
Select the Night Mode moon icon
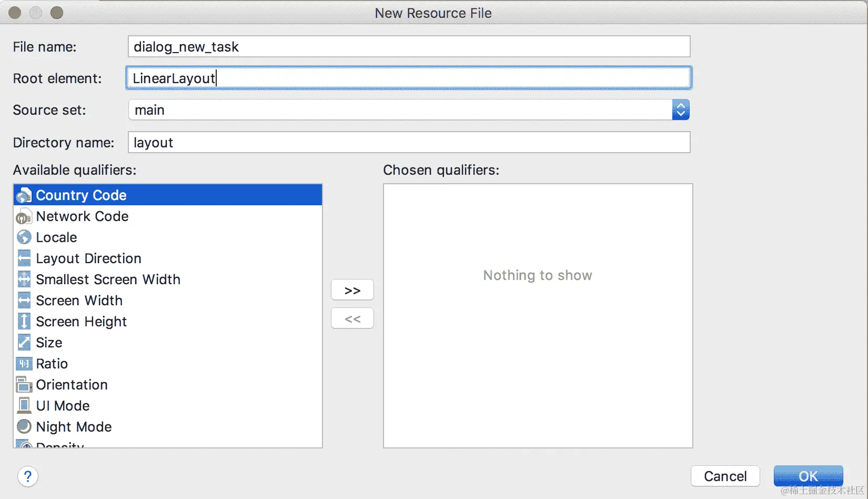24,426
